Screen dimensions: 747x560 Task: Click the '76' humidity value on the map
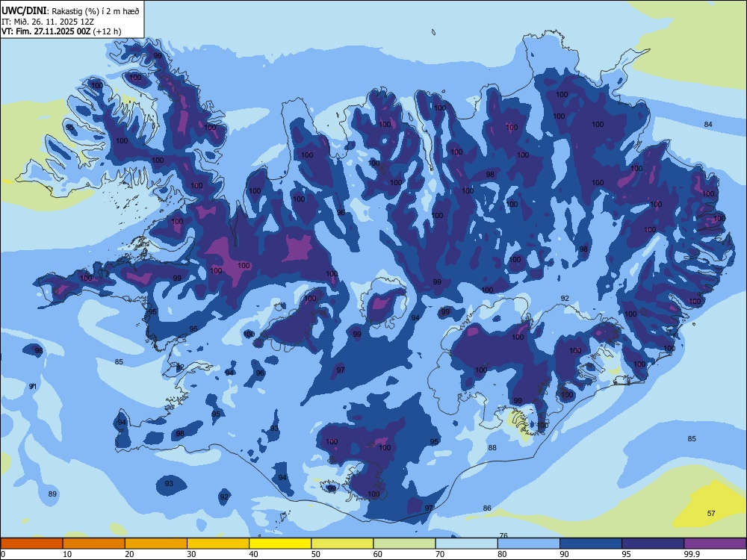point(503,535)
